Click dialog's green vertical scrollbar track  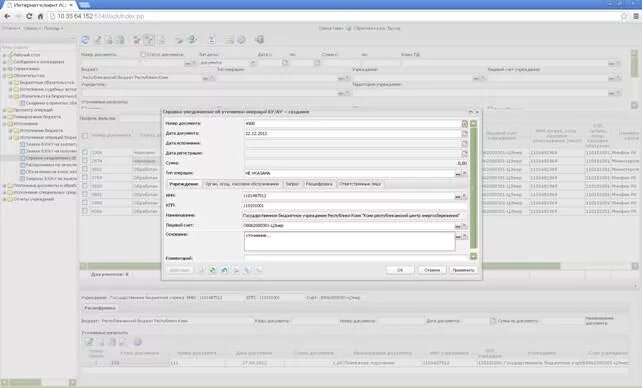(x=474, y=188)
